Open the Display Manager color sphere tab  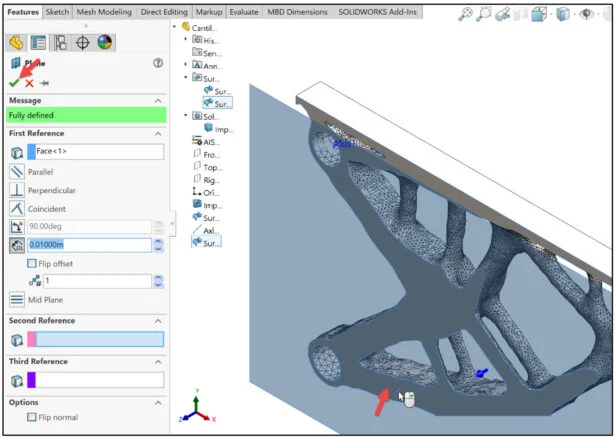pos(105,42)
